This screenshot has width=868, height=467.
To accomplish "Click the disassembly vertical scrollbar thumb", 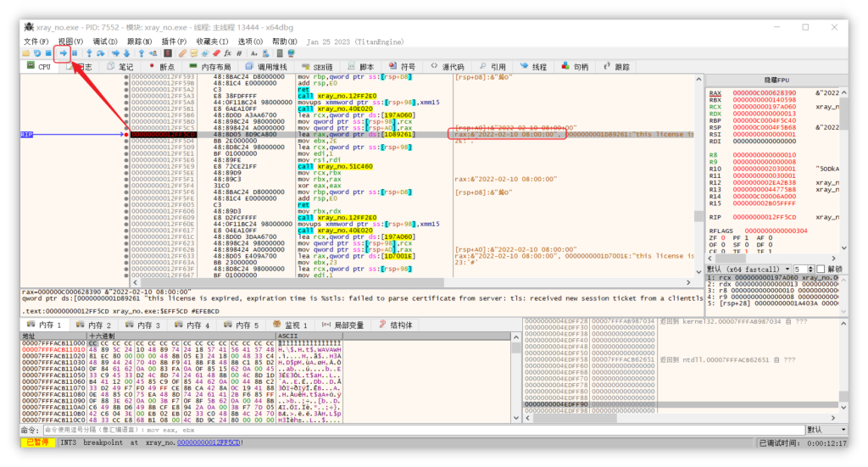I will click(698, 216).
